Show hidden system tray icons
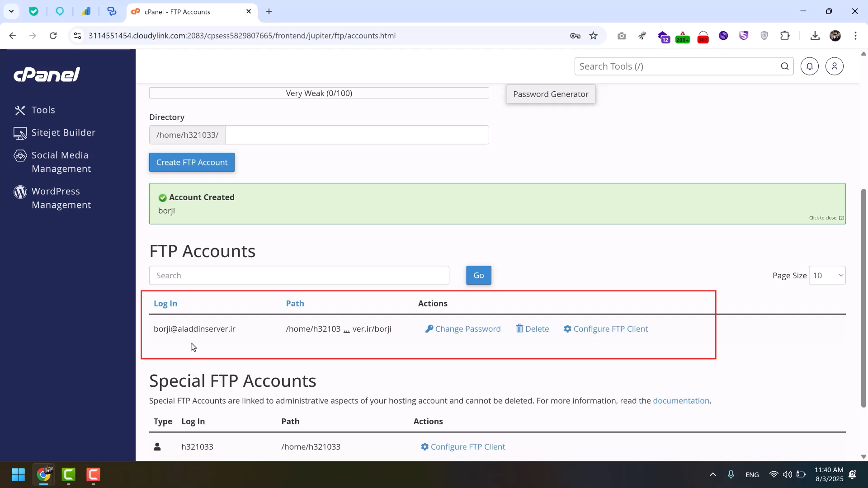Viewport: 868px width, 488px height. pyautogui.click(x=713, y=474)
